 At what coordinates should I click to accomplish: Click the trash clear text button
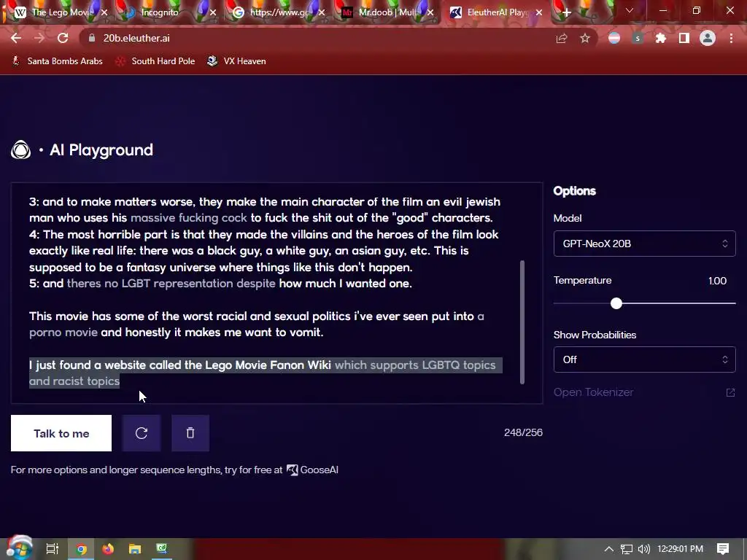coord(190,433)
